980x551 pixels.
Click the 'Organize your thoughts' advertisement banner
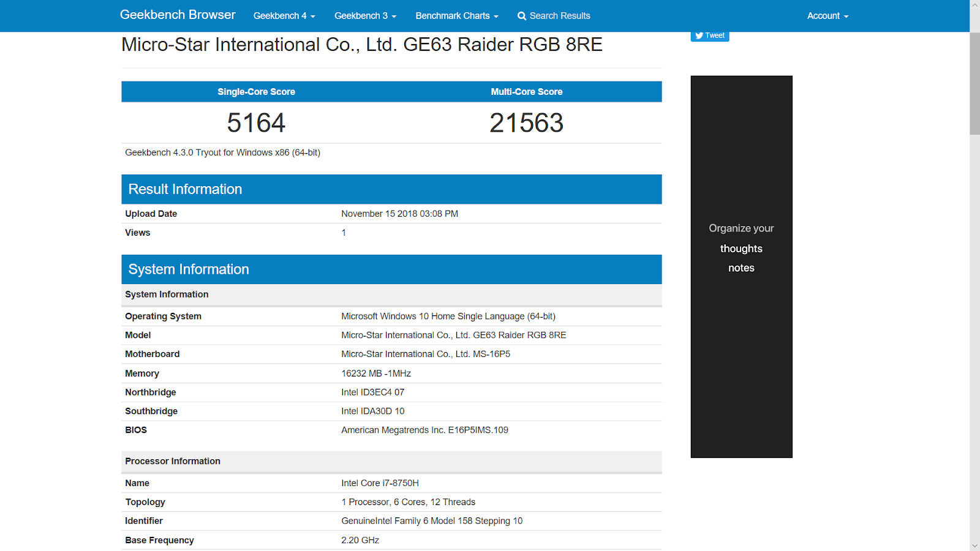click(741, 267)
